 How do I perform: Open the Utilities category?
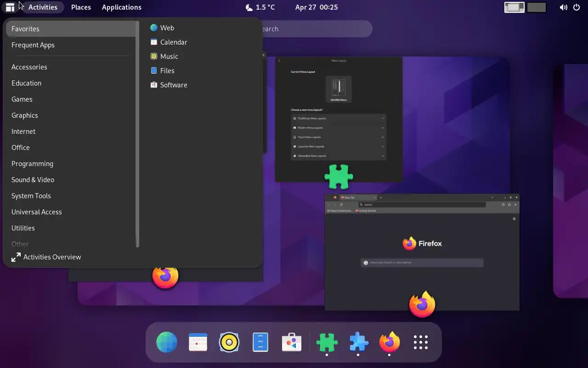71,228
